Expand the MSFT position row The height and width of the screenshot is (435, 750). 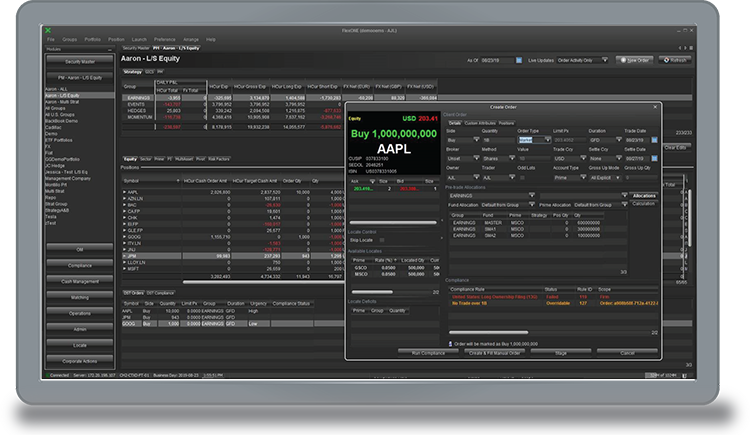pyautogui.click(x=124, y=268)
